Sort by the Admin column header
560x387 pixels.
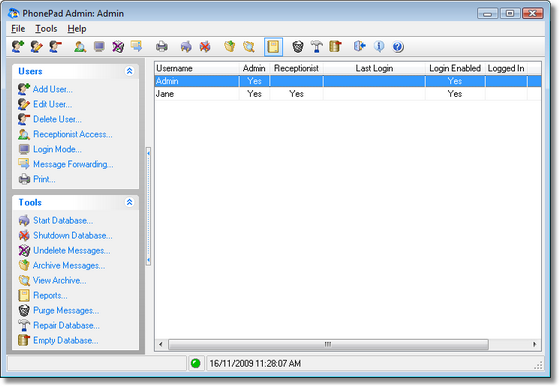254,68
